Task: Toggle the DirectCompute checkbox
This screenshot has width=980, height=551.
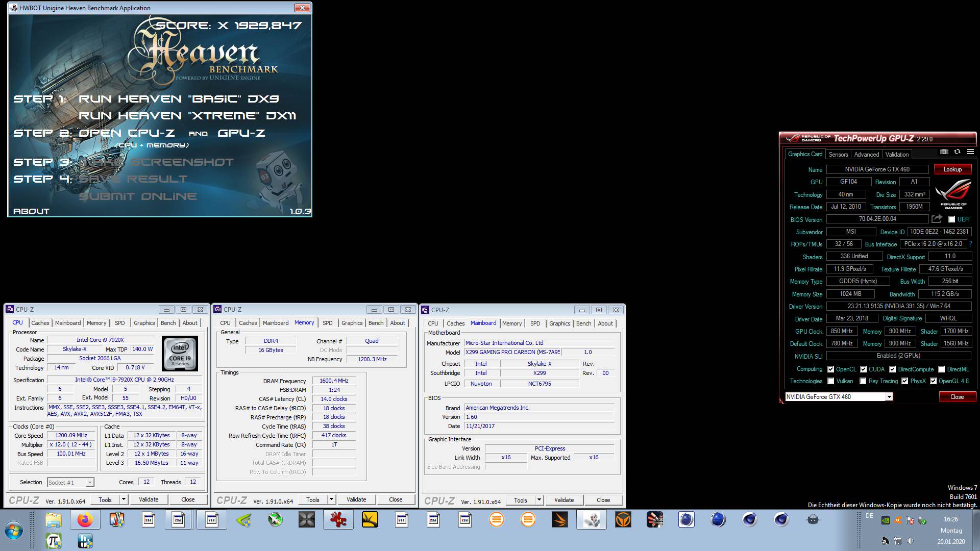Action: click(x=892, y=369)
